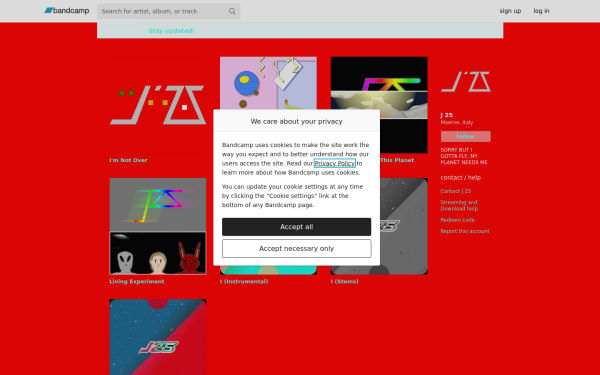Click the J 25 artist name
Viewport: 600px width, 375px height.
click(447, 115)
